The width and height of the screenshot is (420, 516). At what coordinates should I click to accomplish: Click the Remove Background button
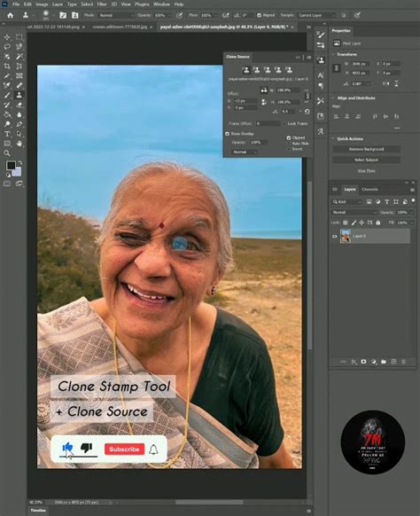tap(366, 149)
